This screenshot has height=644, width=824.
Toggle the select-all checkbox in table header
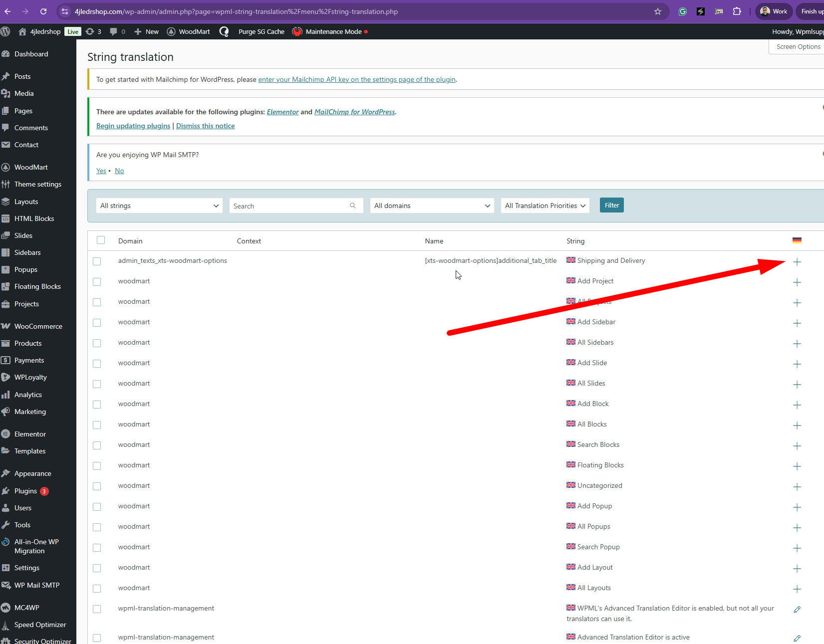(101, 240)
